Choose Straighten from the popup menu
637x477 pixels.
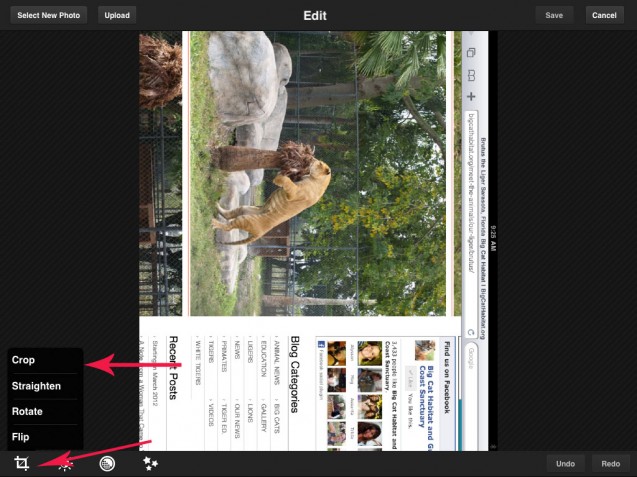coord(45,386)
